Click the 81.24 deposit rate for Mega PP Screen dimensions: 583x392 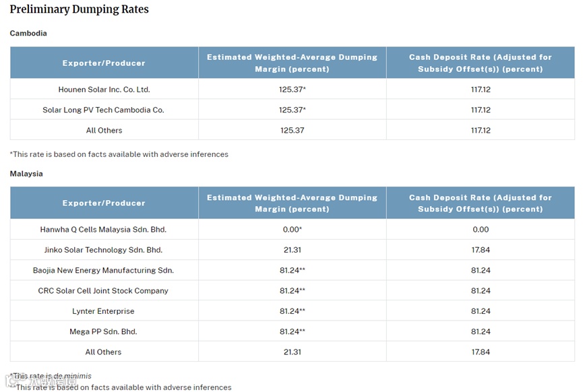481,332
